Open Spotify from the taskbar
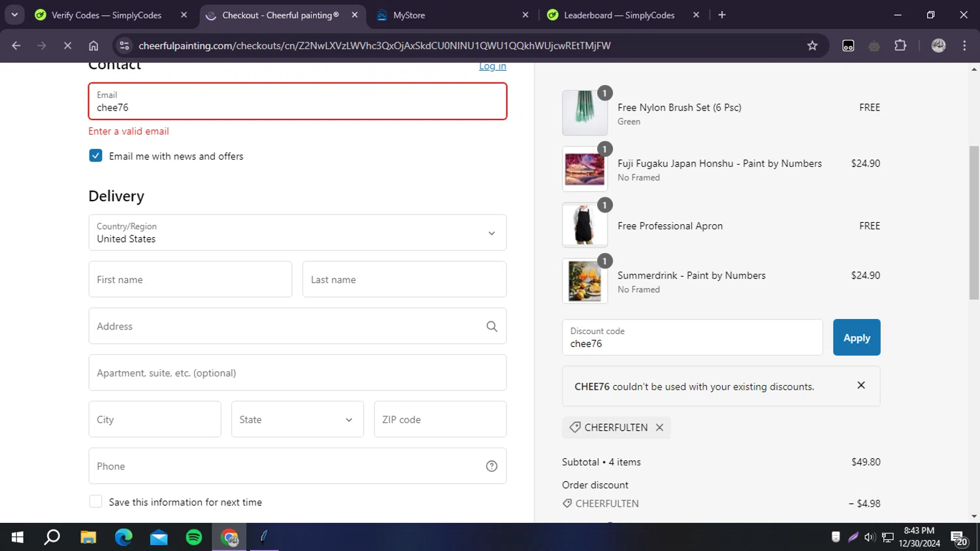The height and width of the screenshot is (551, 980). coord(194,537)
